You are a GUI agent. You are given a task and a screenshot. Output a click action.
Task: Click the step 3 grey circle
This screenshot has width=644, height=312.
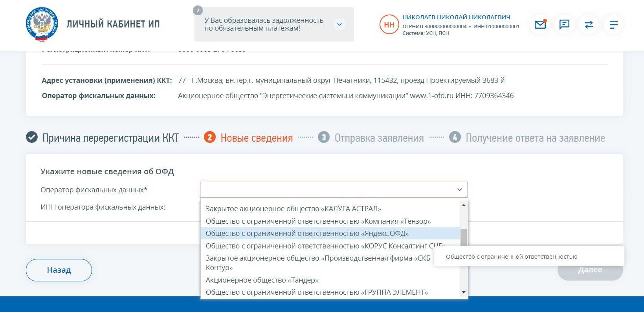[x=323, y=137]
